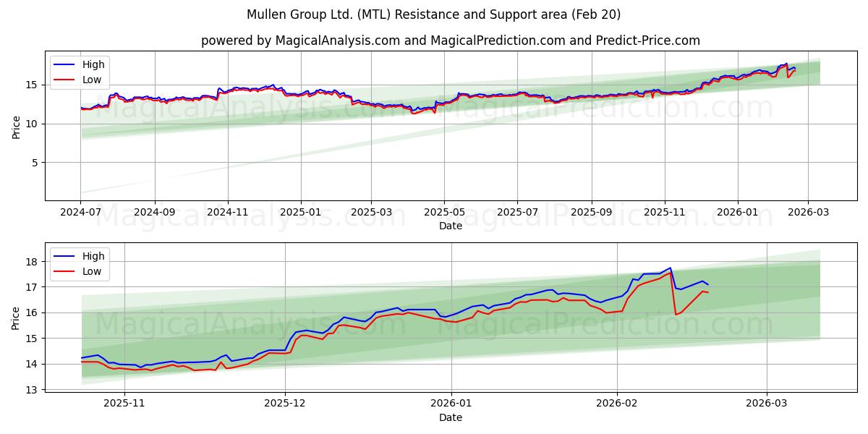Click the bottom chart x-axis label '2025-12'
The height and width of the screenshot is (434, 868).
coord(285,405)
